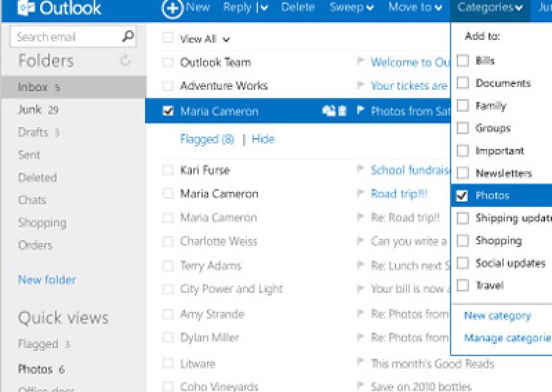Toggle flag on the Kari Furse message
This screenshot has height=392, width=552.
coord(360,169)
